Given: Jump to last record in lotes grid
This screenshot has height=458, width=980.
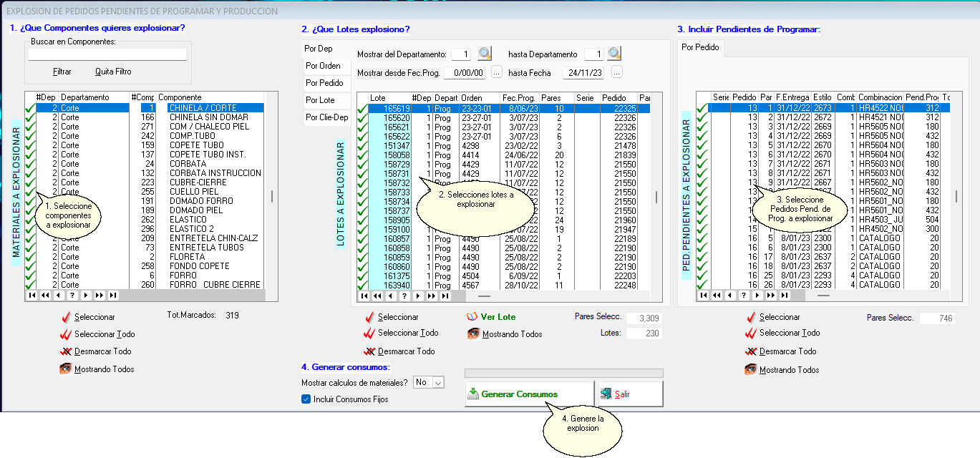Looking at the screenshot, I should coord(445,296).
